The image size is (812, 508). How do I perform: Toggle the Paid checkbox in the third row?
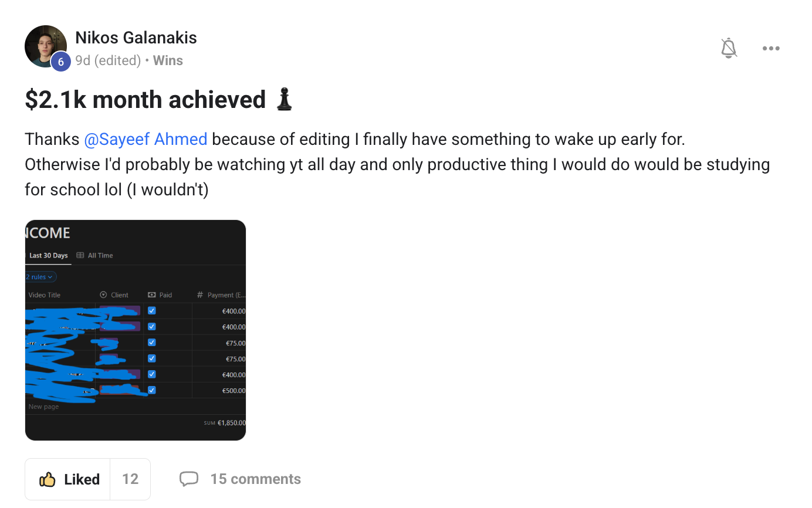click(x=152, y=343)
